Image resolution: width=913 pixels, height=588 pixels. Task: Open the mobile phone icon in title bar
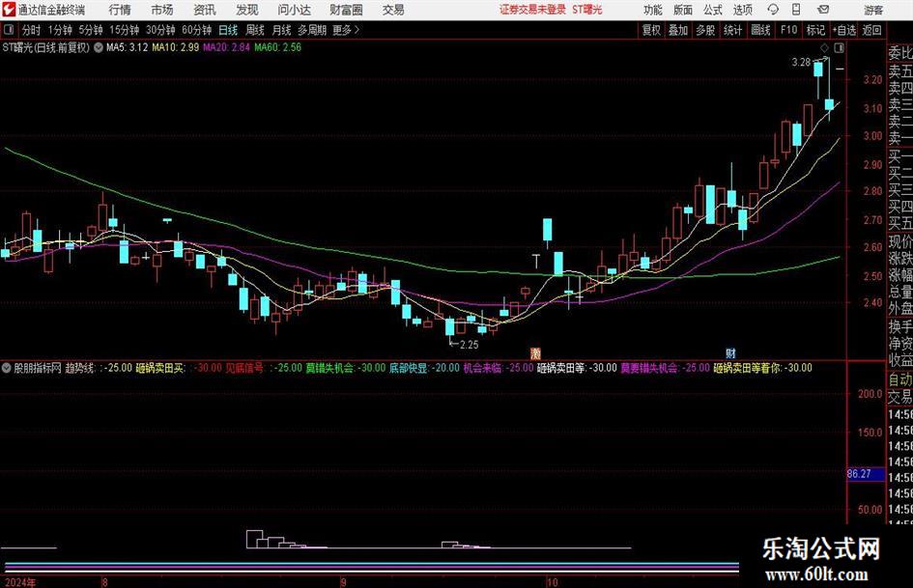(x=796, y=10)
